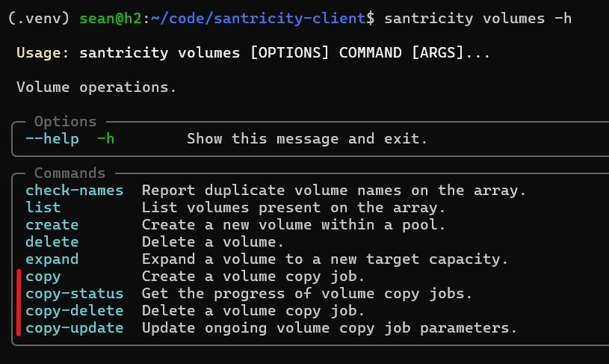Click the 'check-names' command name
The height and width of the screenshot is (364, 609).
click(75, 191)
